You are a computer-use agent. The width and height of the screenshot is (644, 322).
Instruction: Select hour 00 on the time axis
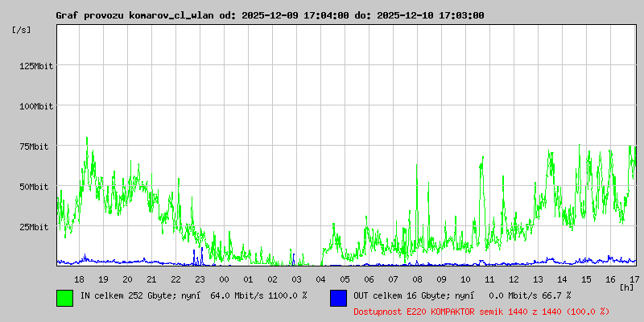point(224,279)
